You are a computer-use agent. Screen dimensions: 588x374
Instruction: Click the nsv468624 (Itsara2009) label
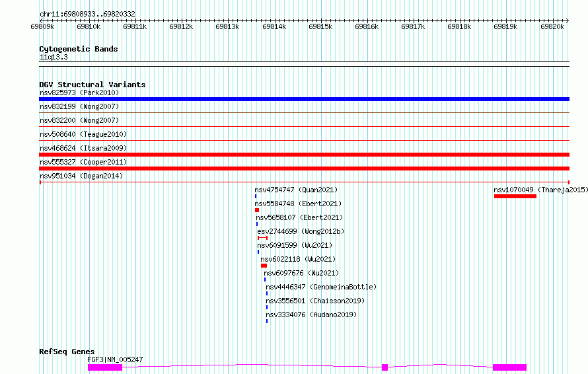[83, 148]
